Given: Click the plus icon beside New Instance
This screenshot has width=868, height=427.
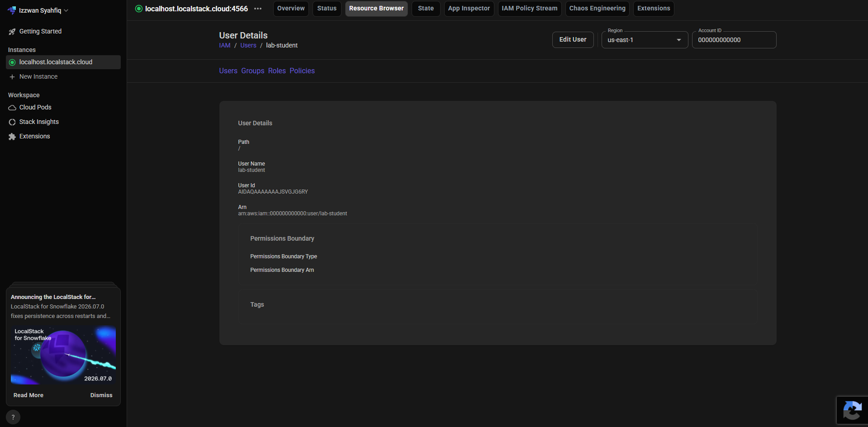Looking at the screenshot, I should click(12, 77).
